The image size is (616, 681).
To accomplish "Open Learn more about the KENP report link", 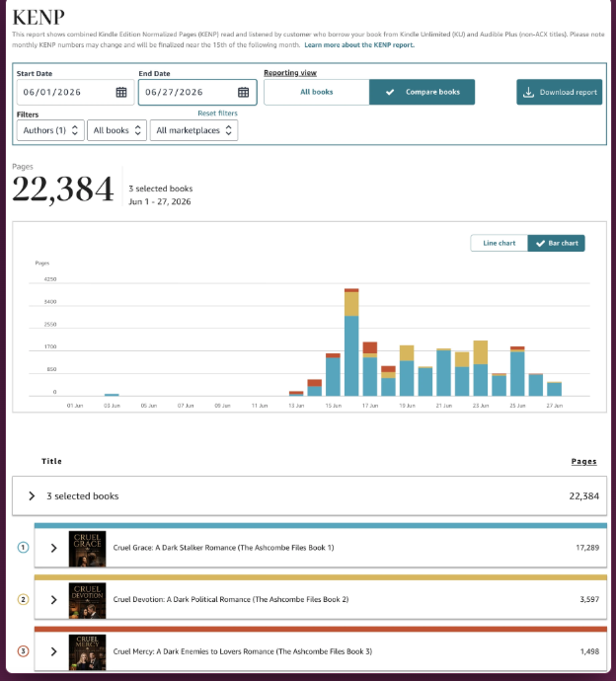I will point(359,44).
